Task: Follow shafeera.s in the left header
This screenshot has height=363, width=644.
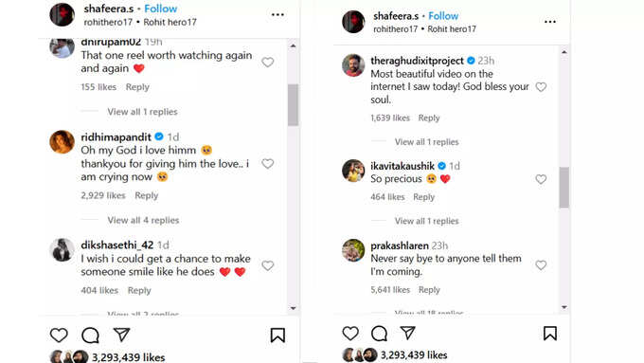Action: [161, 9]
